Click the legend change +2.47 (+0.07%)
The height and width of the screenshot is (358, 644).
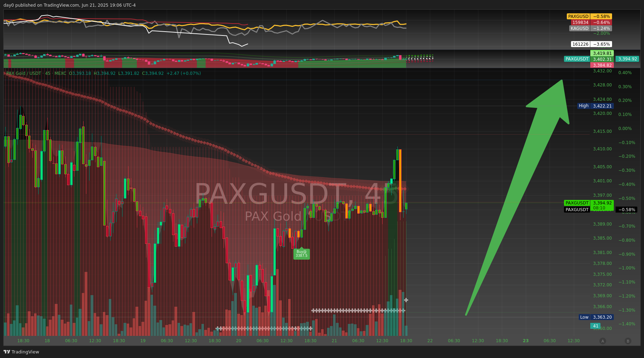coord(184,73)
